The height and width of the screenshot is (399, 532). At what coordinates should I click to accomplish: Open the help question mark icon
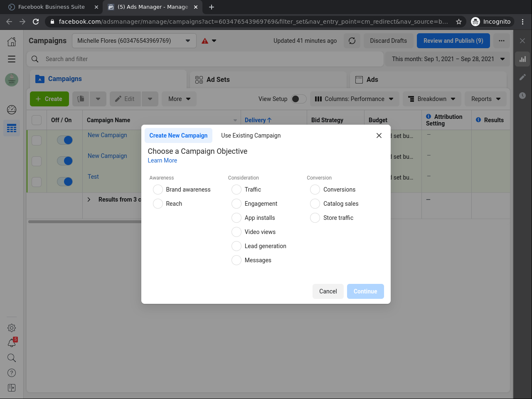click(12, 373)
